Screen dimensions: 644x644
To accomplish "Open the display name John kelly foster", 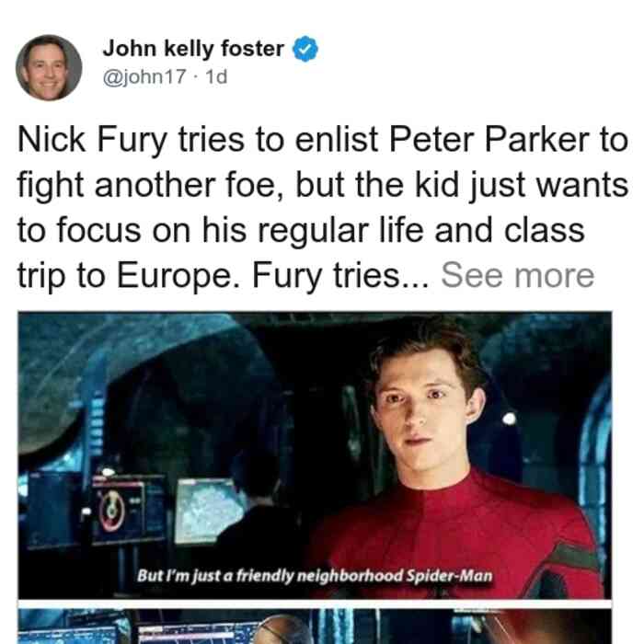I will (193, 49).
